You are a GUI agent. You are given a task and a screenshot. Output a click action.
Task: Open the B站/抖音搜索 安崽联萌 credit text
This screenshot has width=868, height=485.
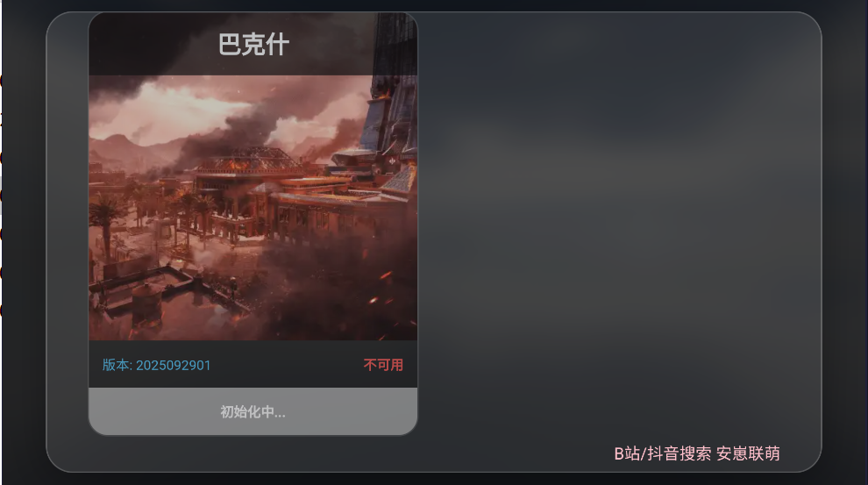coord(697,453)
